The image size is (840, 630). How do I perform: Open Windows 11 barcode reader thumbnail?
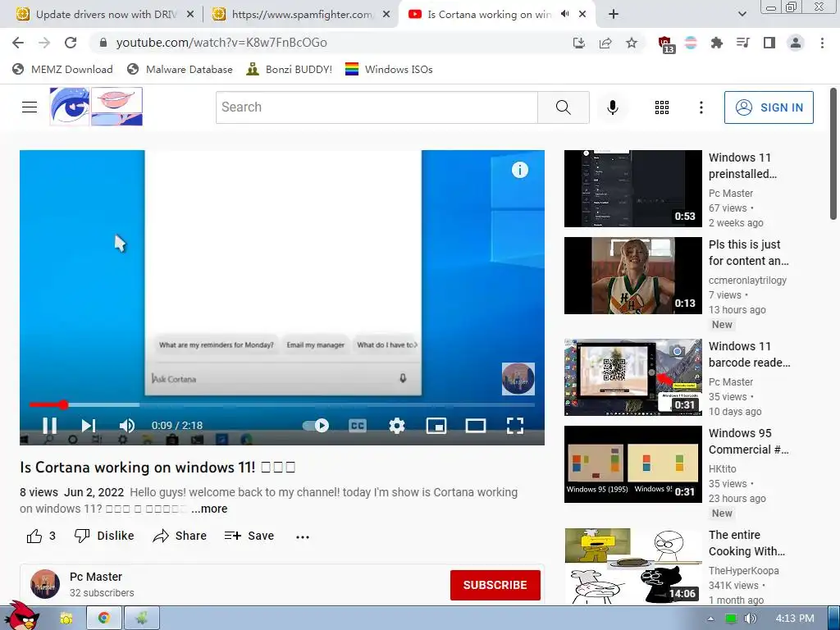tap(632, 377)
